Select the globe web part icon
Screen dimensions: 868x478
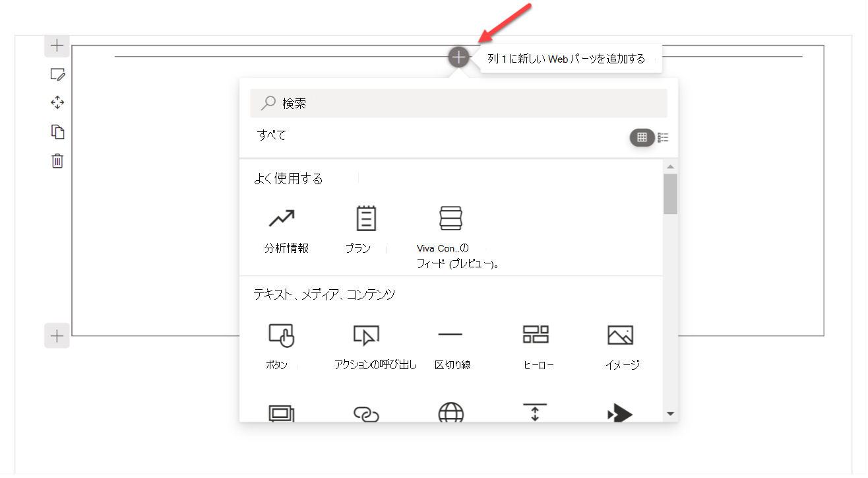coord(450,413)
